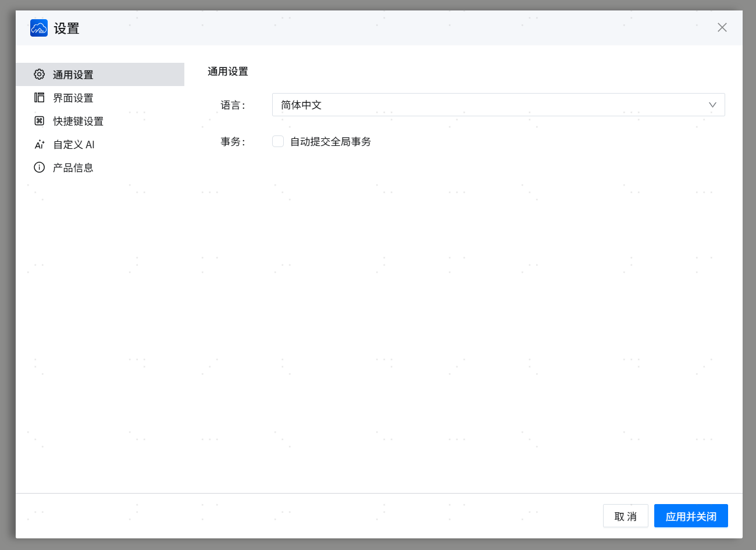This screenshot has height=550, width=756.
Task: Click the layout icon beside 界面设置
Action: point(39,98)
